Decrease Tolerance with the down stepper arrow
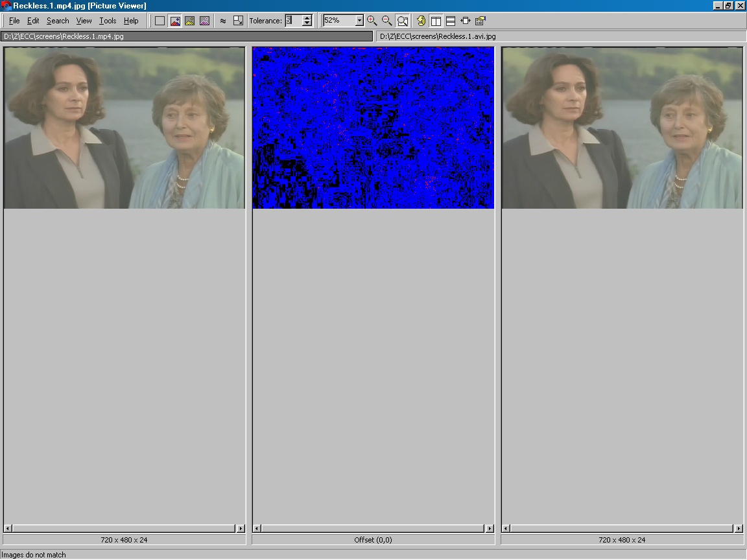 307,24
